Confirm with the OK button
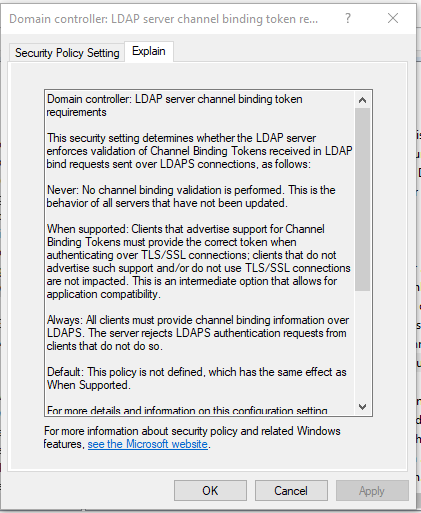421x513 pixels. pyautogui.click(x=210, y=491)
